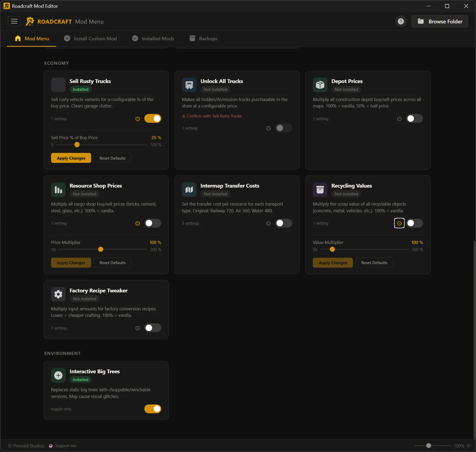The width and height of the screenshot is (476, 452).
Task: Toggle the Unlock All Trucks switch
Action: [284, 128]
